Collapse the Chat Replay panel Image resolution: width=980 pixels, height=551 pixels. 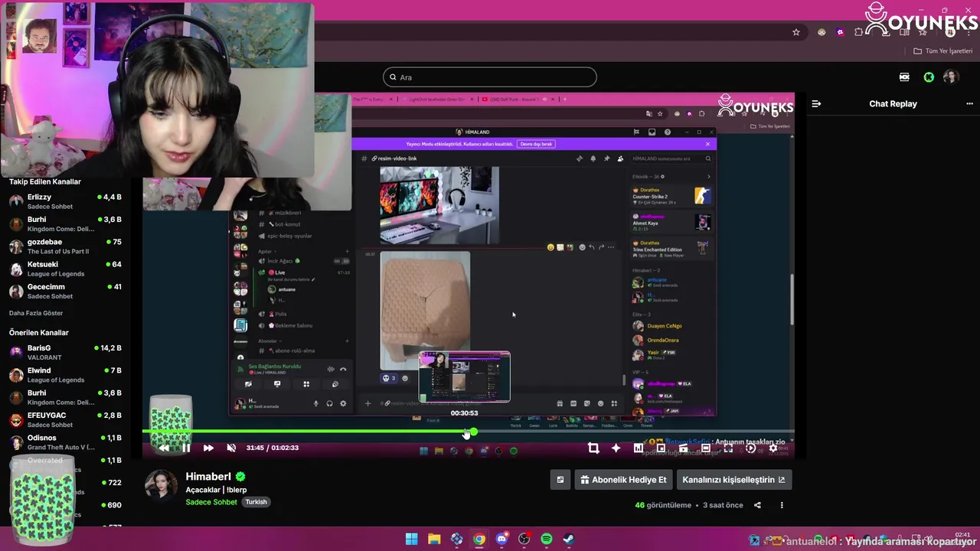(816, 104)
